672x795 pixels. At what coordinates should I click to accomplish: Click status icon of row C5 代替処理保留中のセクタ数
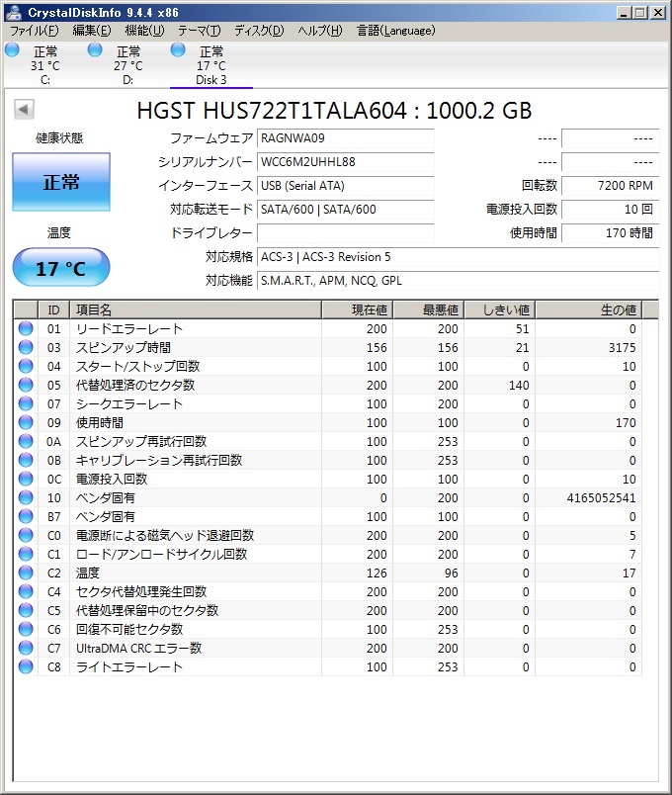pos(26,610)
